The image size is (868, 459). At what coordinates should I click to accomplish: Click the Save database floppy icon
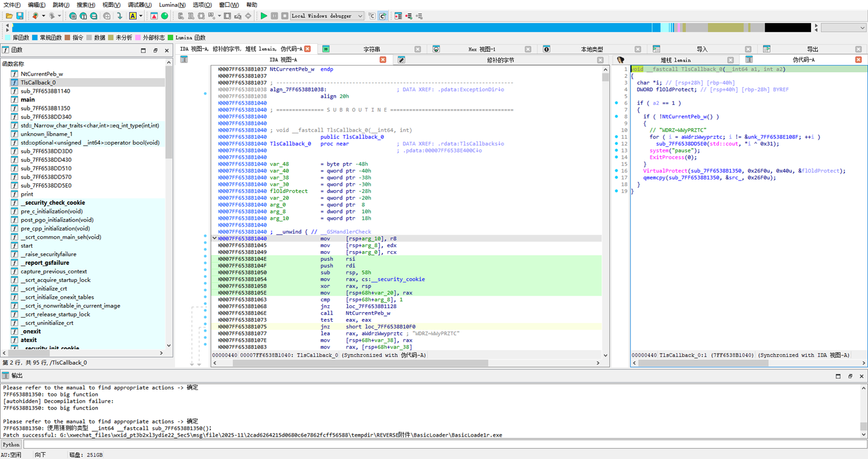(19, 16)
